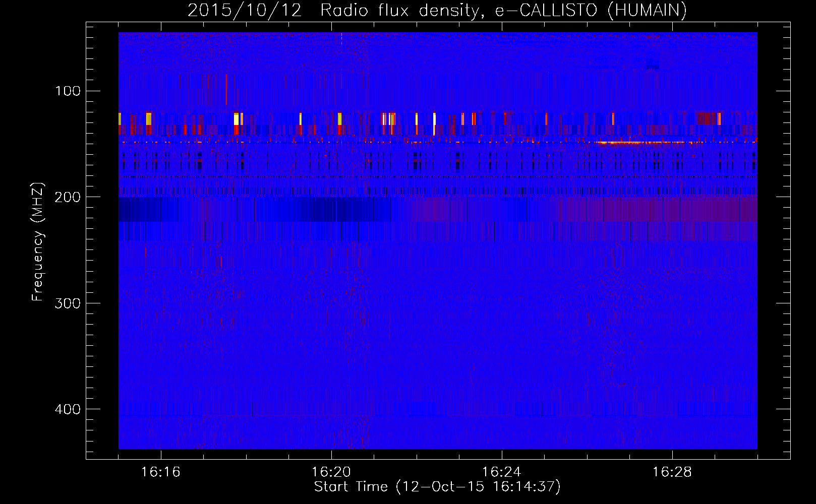Click the 16:28 time tick label

pyautogui.click(x=672, y=472)
